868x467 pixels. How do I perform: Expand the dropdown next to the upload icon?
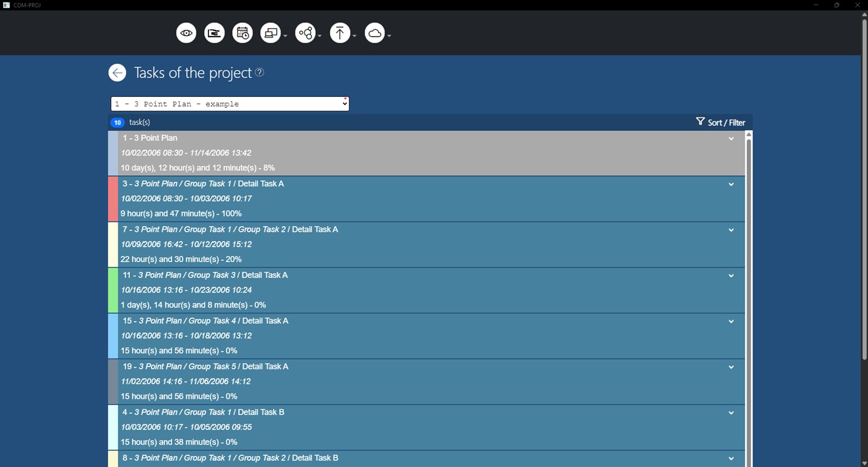click(x=355, y=36)
